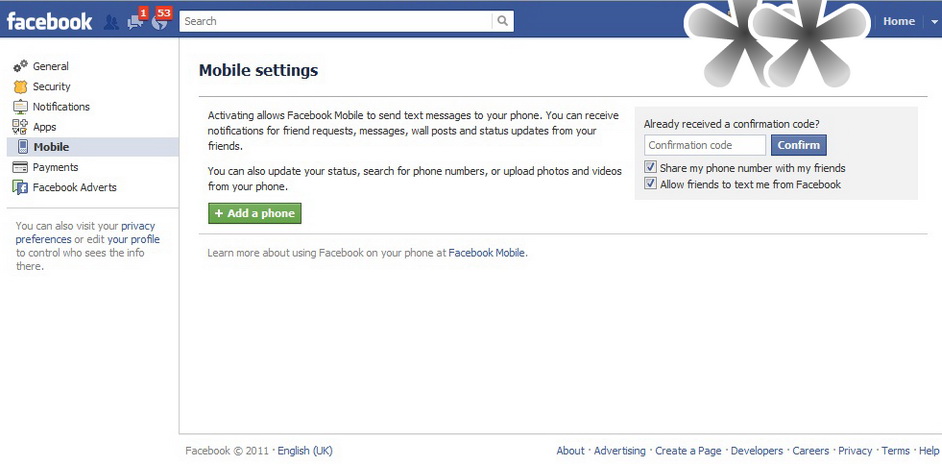The height and width of the screenshot is (464, 942).
Task: Click the search magnifier icon
Action: [x=503, y=21]
